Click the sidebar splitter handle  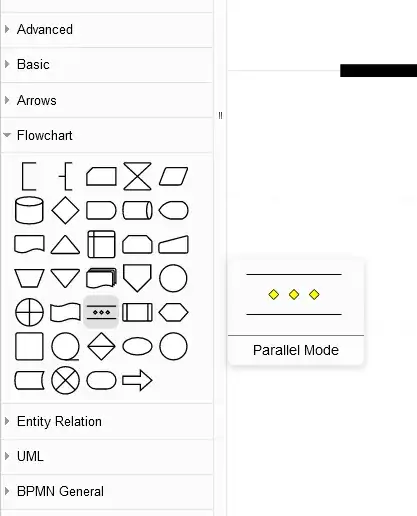[220, 116]
